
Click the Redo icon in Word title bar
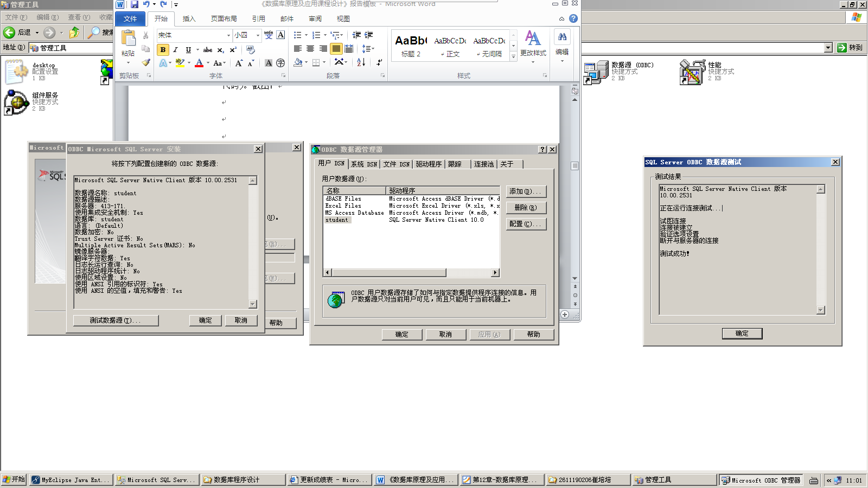pyautogui.click(x=163, y=4)
